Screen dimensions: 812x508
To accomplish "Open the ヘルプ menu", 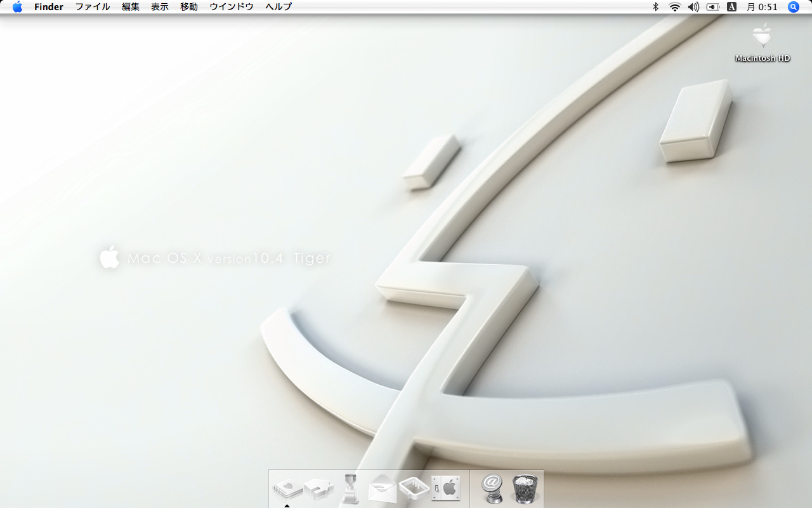I will click(x=278, y=7).
